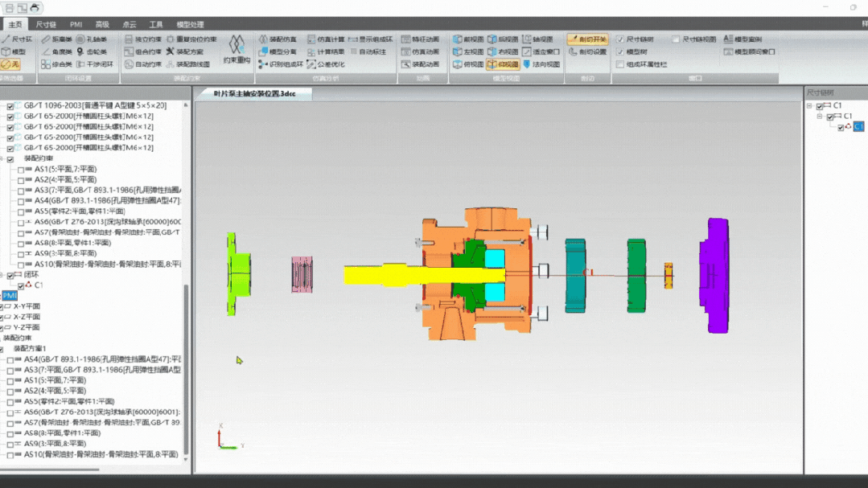Enable the 尺寸链视图 checkbox

point(676,39)
